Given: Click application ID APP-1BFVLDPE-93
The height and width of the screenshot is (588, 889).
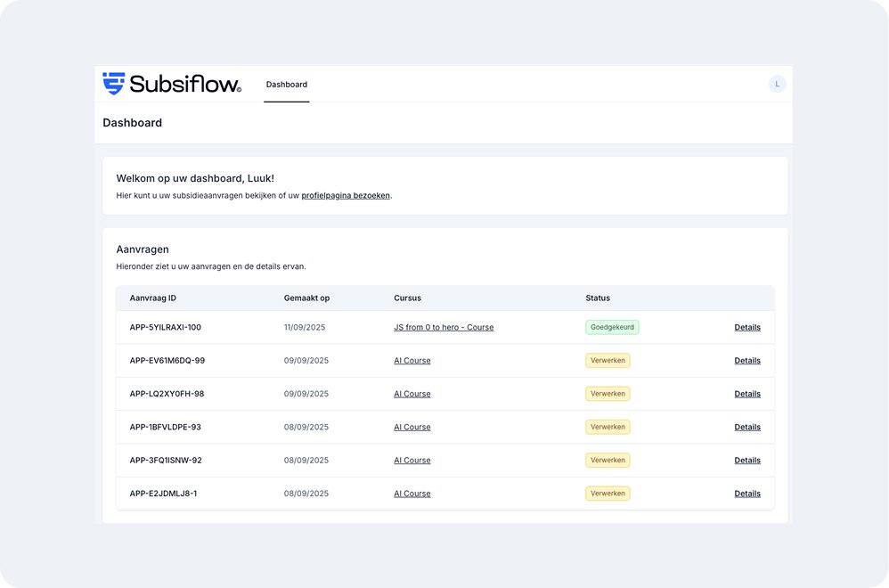Looking at the screenshot, I should (165, 427).
